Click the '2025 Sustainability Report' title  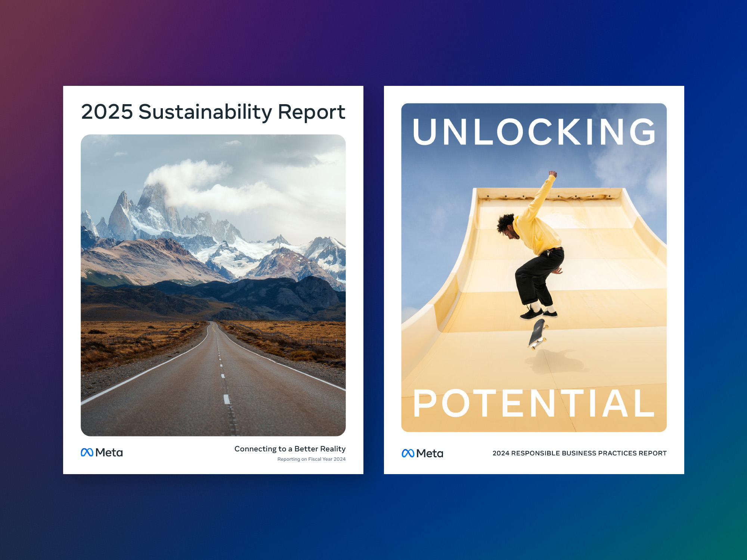coord(213,112)
